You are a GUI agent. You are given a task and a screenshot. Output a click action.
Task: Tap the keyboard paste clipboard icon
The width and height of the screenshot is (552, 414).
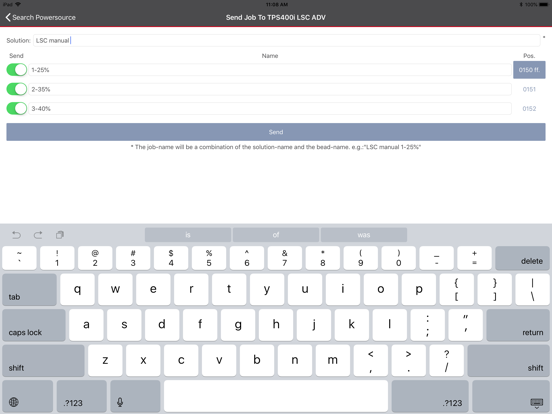point(60,235)
